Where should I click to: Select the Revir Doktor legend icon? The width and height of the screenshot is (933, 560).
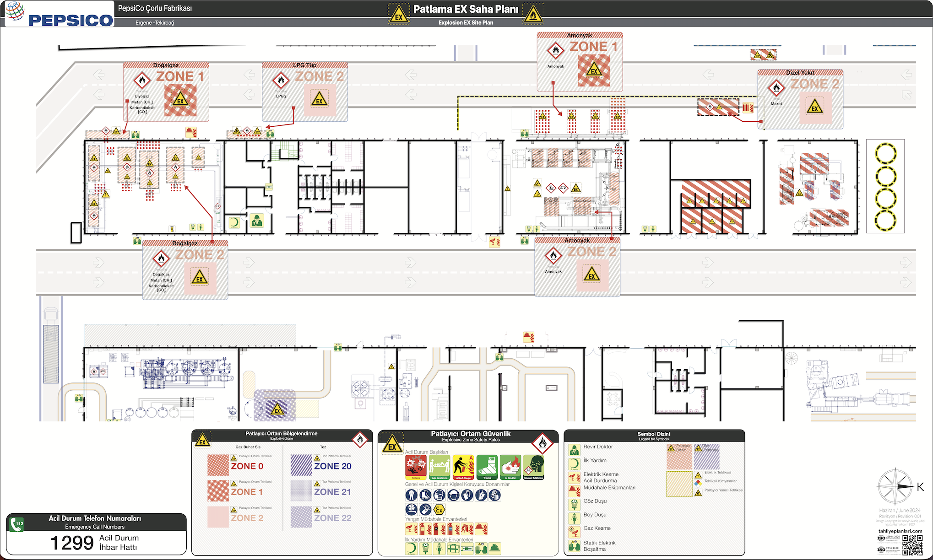574,449
